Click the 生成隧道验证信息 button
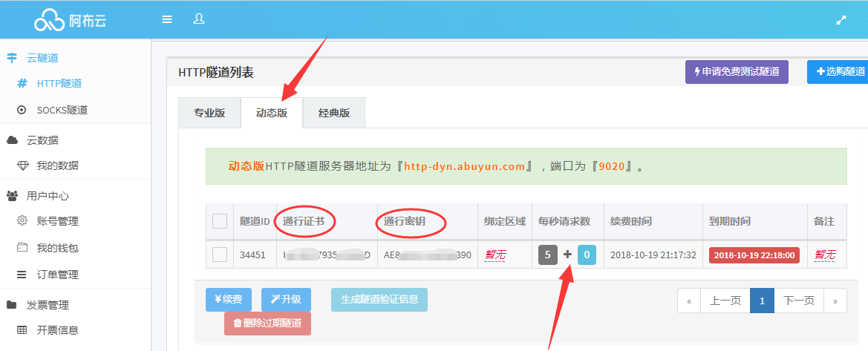 point(379,300)
